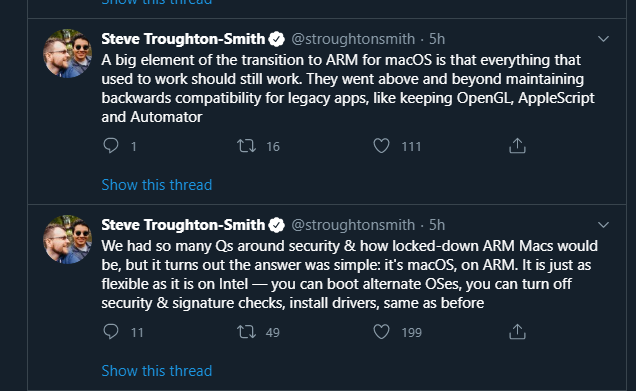Viewport: 636px width, 391px height.
Task: Open the tweet text about locked-down ARM Macs
Action: tap(349, 275)
